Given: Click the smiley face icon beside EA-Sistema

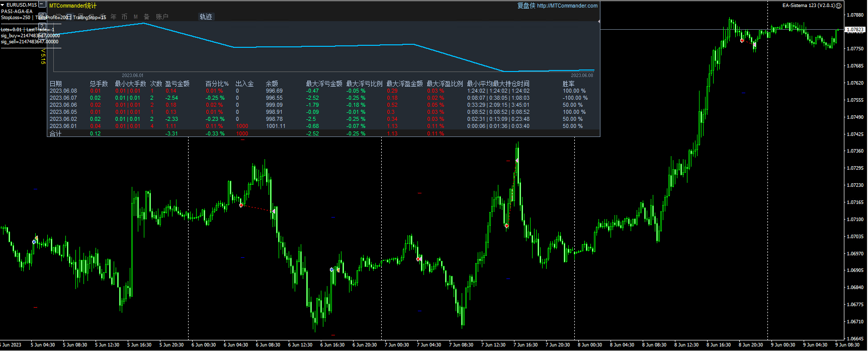Looking at the screenshot, I should tap(838, 6).
